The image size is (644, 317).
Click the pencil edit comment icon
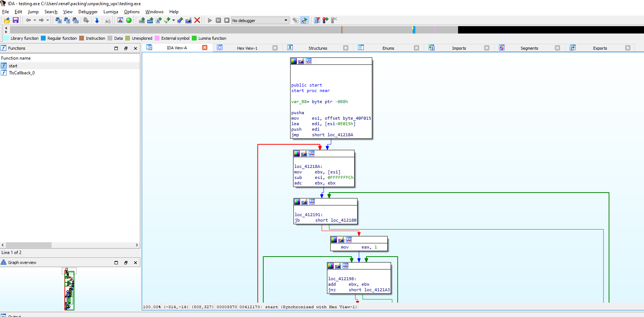[189, 20]
